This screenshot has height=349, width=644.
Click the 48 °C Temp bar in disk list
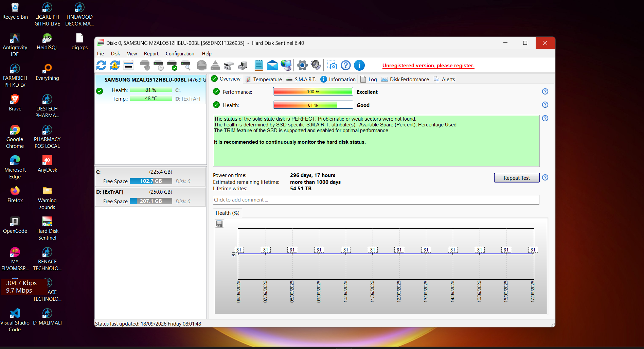151,99
